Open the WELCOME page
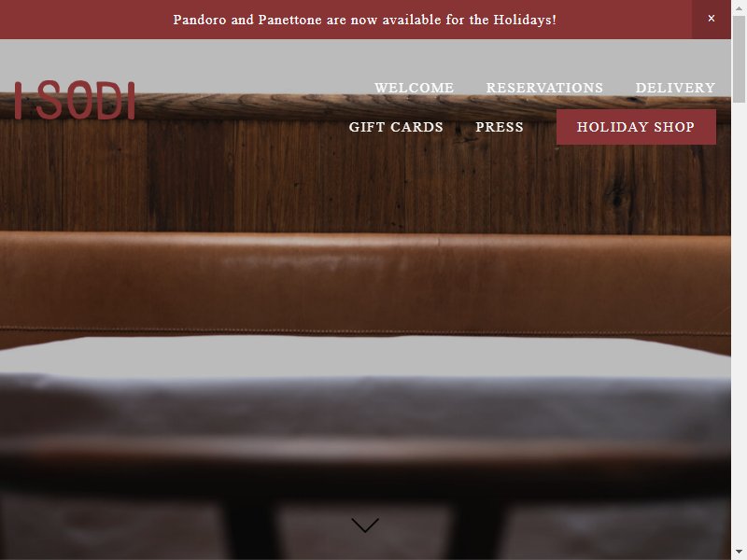 click(x=414, y=88)
